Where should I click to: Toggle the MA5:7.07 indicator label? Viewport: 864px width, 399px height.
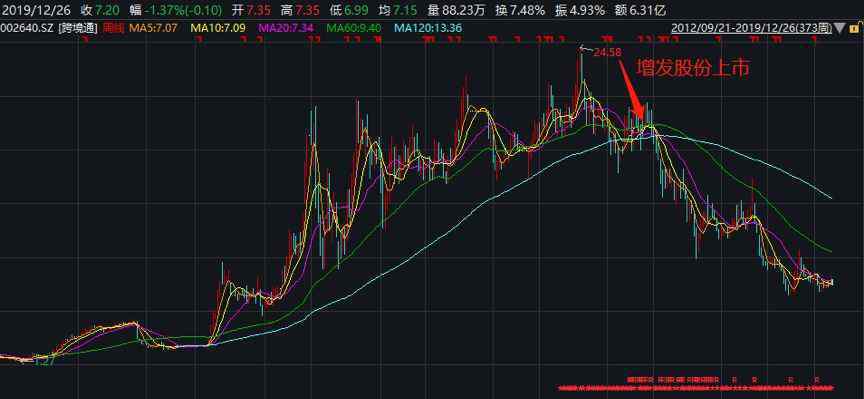coord(153,28)
